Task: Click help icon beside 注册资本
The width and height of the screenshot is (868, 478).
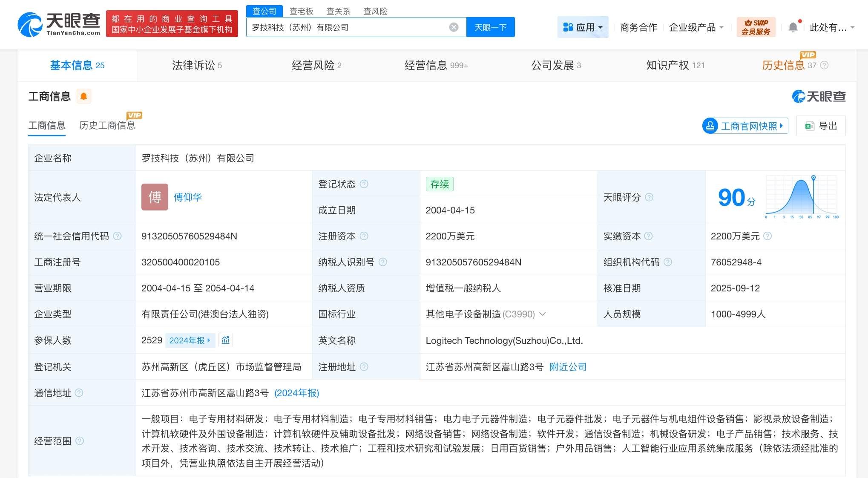Action: (x=364, y=236)
